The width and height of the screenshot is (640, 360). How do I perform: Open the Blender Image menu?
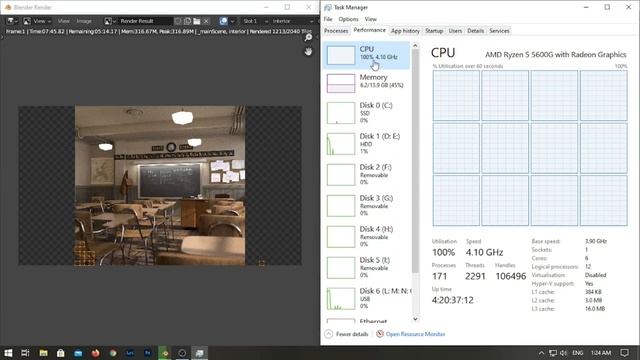[x=84, y=21]
